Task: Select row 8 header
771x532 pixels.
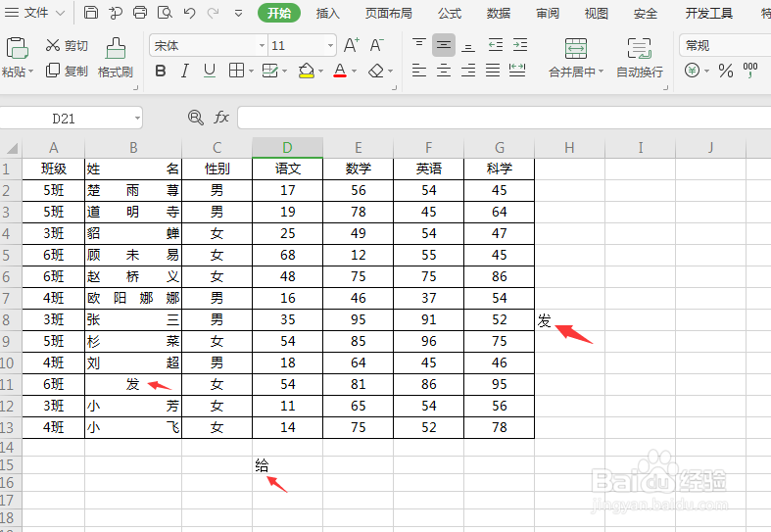Action: coord(11,319)
